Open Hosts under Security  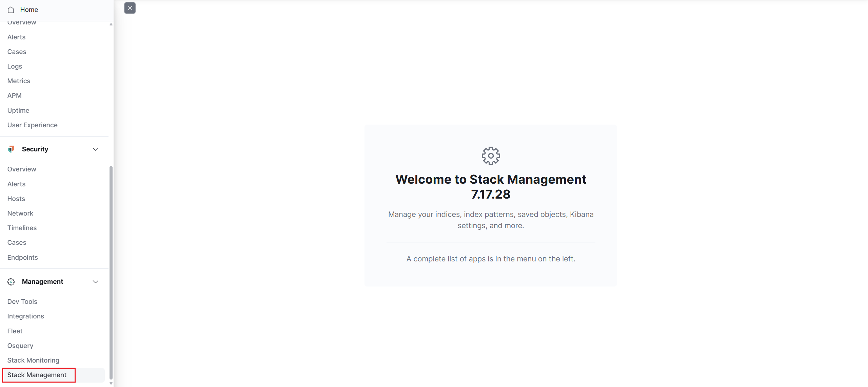click(16, 199)
